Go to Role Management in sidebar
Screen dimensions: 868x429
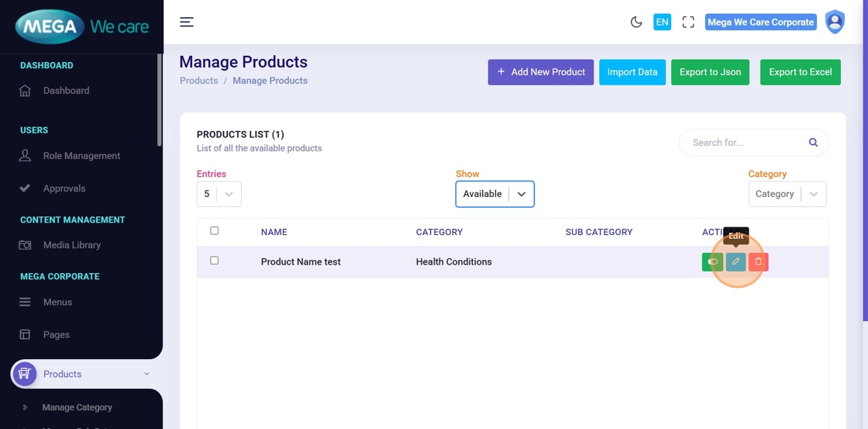81,156
